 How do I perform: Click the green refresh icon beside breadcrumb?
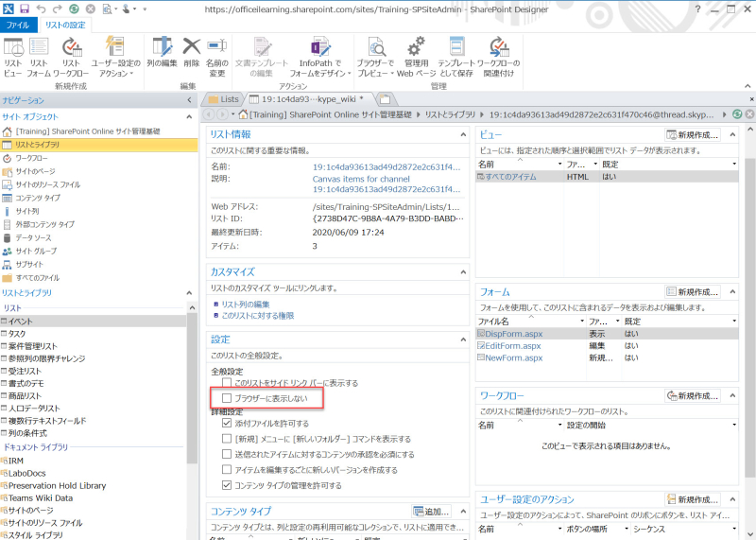[x=737, y=113]
